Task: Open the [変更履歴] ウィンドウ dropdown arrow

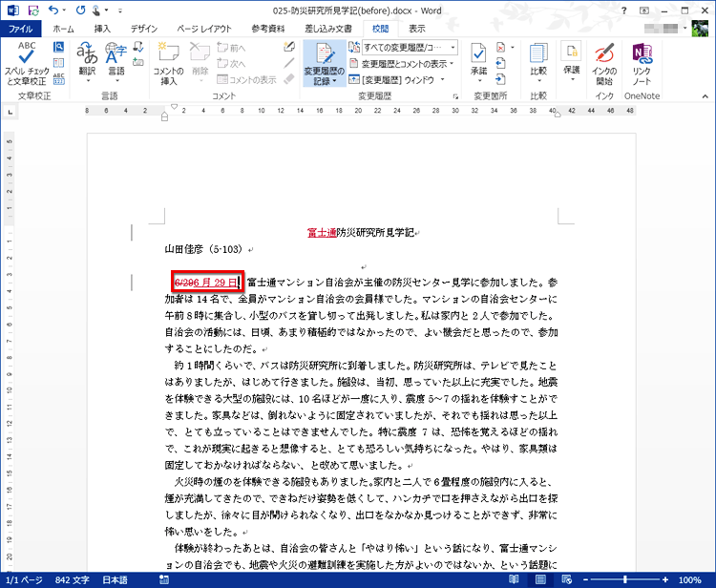Action: [442, 79]
